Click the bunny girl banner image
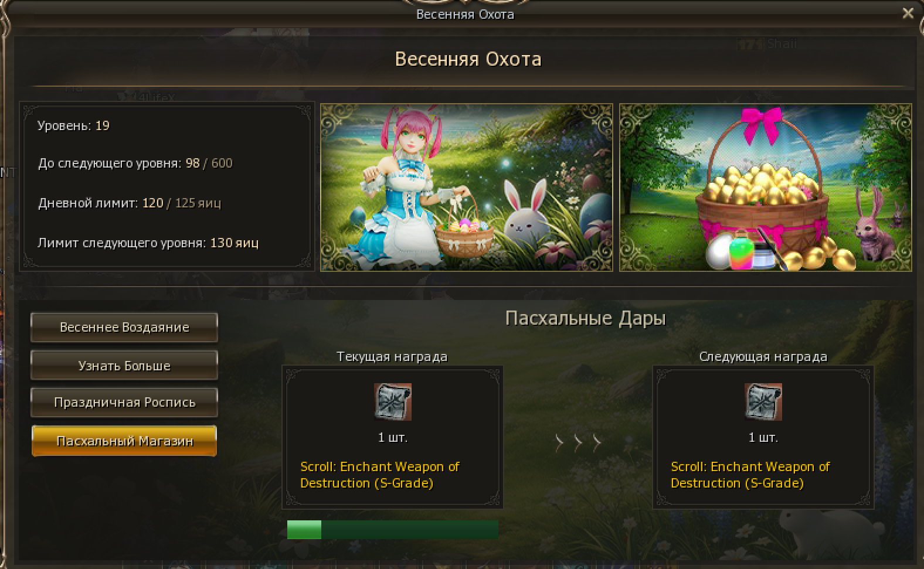Viewport: 924px width, 569px height. pos(467,188)
